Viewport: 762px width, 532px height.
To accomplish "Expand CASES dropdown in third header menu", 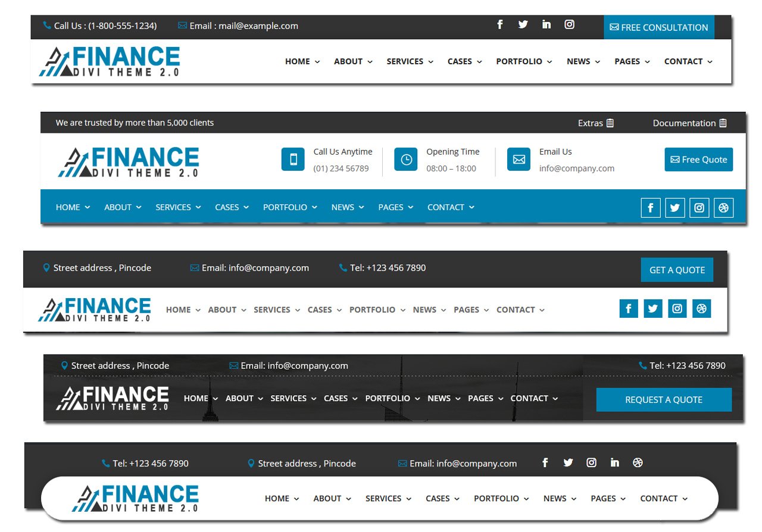I will tap(339, 310).
